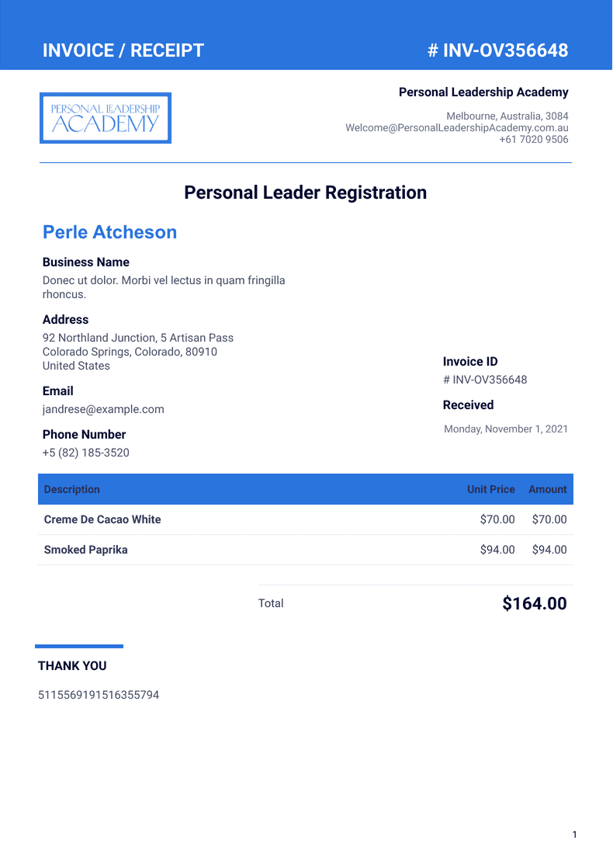Select the Smoked Paprika line item
The image size is (613, 868).
(86, 550)
